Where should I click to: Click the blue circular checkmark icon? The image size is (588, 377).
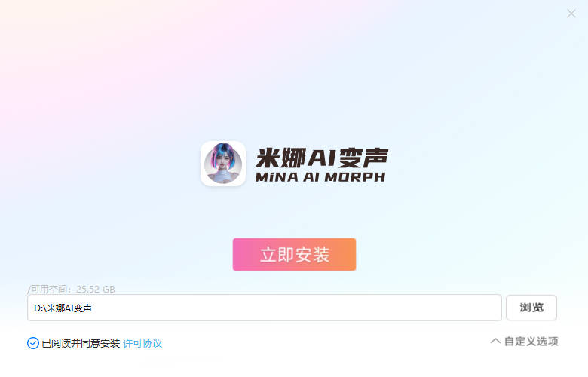click(x=33, y=343)
